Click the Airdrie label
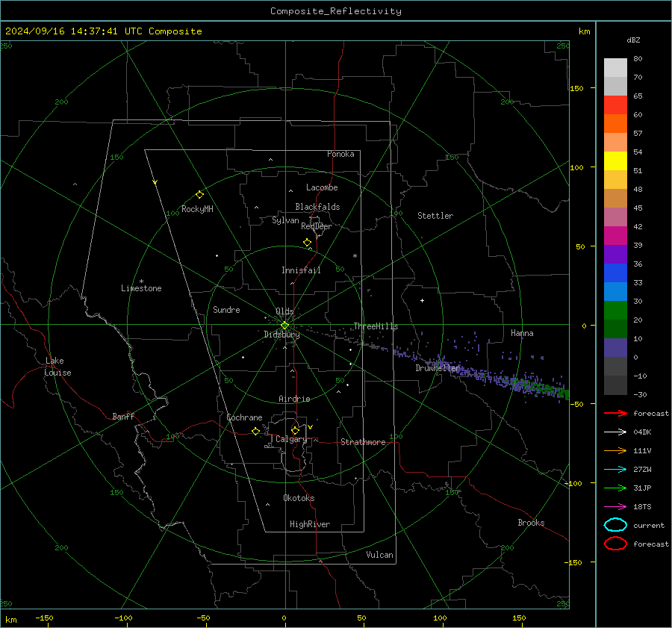The height and width of the screenshot is (628, 672). (294, 399)
